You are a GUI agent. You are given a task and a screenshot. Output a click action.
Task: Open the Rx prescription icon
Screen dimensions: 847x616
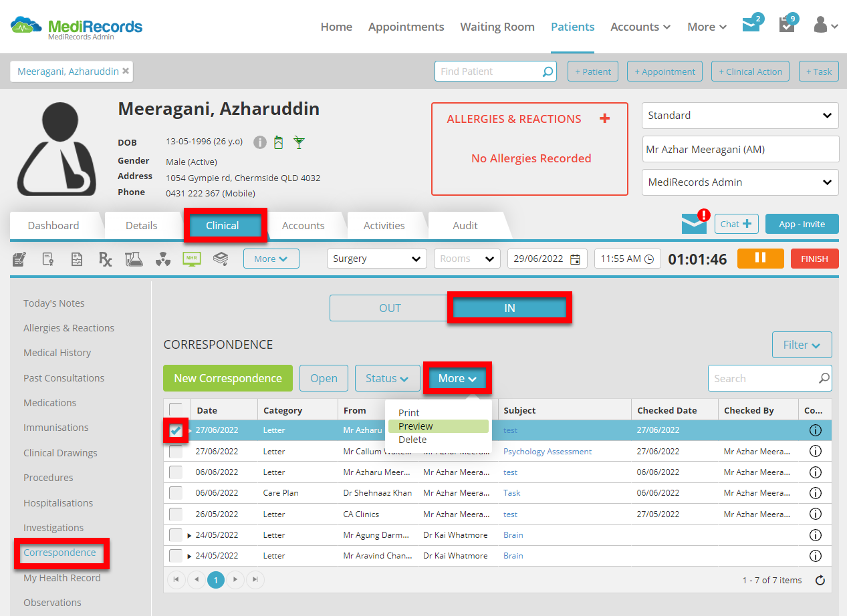click(x=105, y=259)
